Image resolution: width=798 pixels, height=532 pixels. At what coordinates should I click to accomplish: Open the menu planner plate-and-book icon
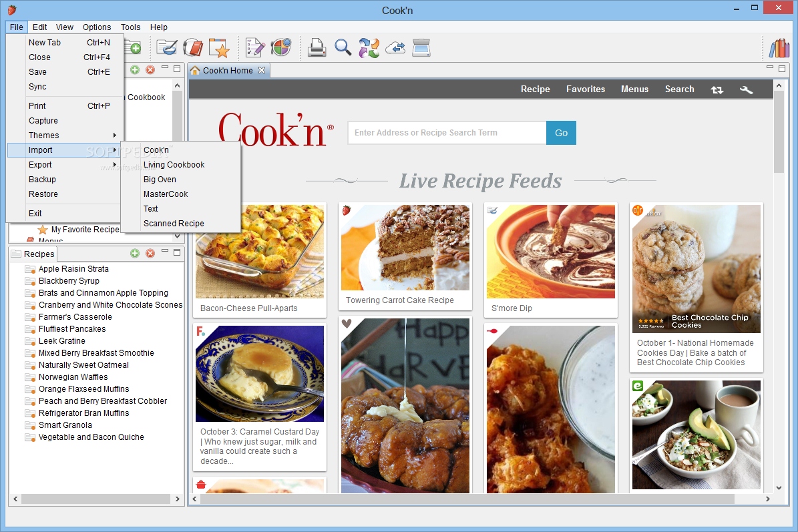193,48
